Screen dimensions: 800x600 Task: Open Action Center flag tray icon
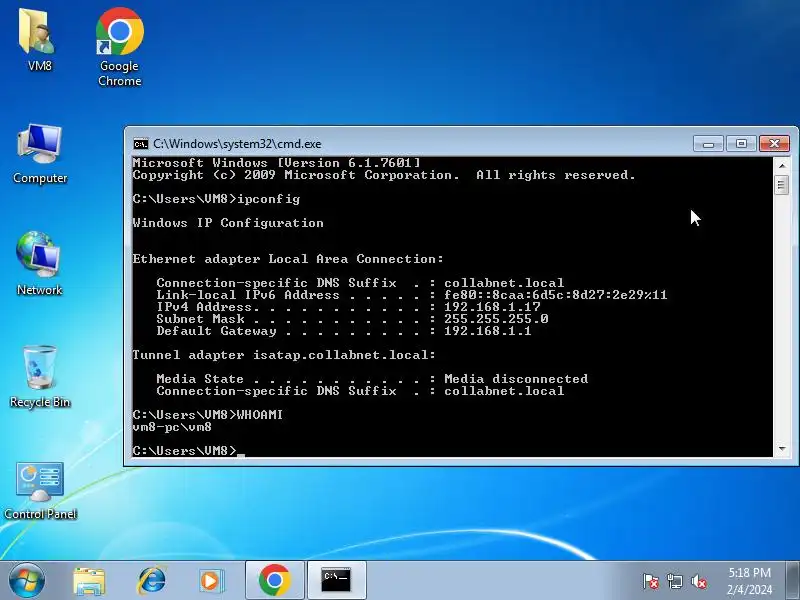tap(651, 581)
